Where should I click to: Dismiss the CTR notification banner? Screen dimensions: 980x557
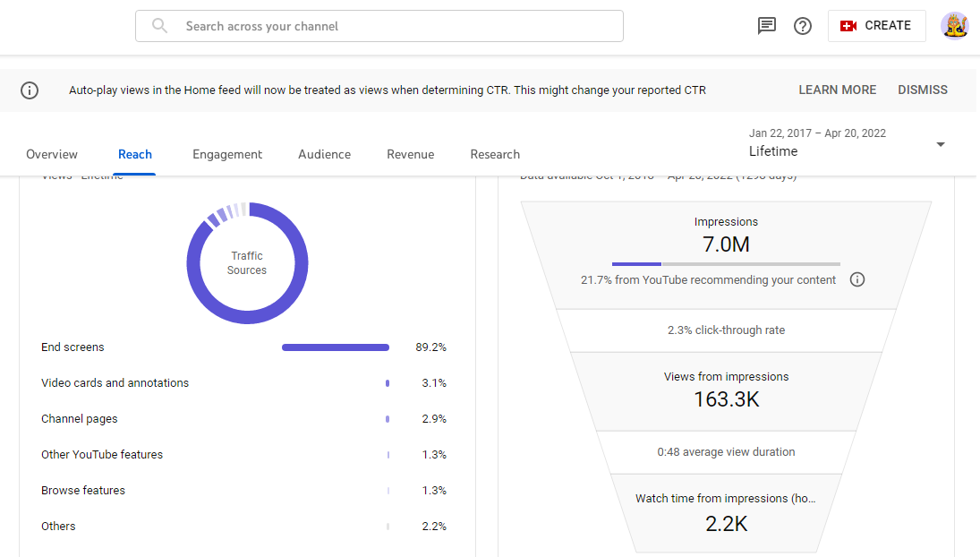click(923, 90)
